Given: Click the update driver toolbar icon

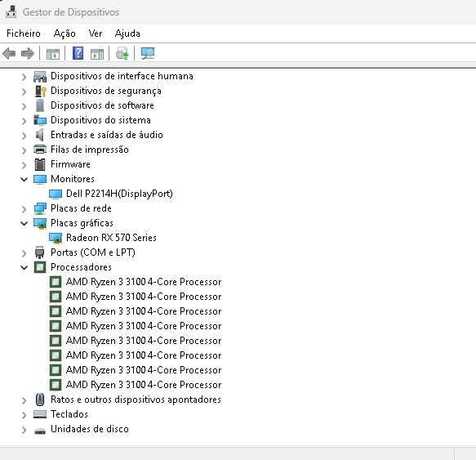Looking at the screenshot, I should click(122, 54).
